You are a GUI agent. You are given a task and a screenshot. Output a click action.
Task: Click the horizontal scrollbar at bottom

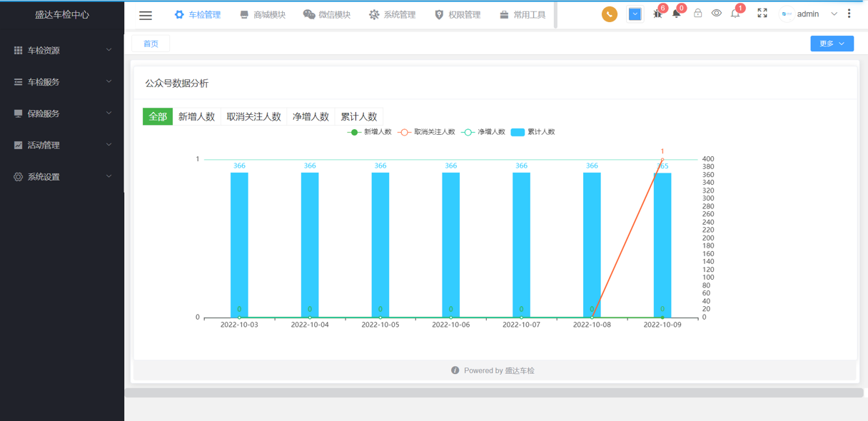pyautogui.click(x=494, y=392)
